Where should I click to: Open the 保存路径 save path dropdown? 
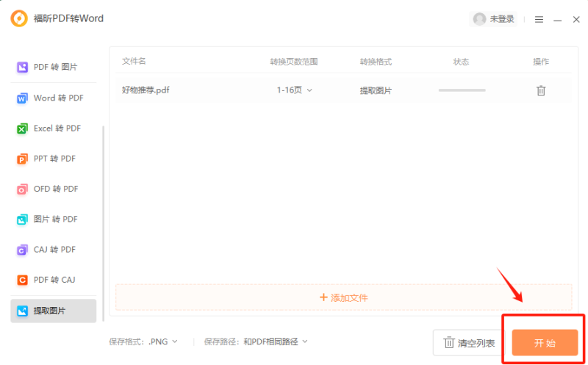point(276,341)
